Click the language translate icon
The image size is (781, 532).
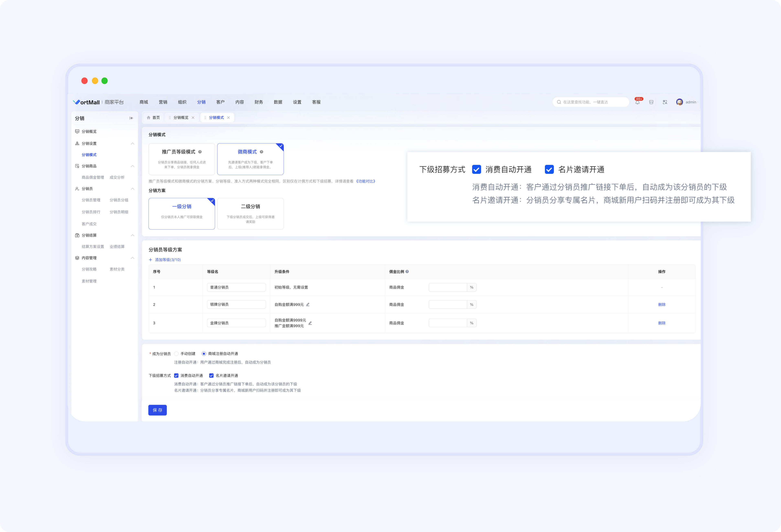pos(665,102)
